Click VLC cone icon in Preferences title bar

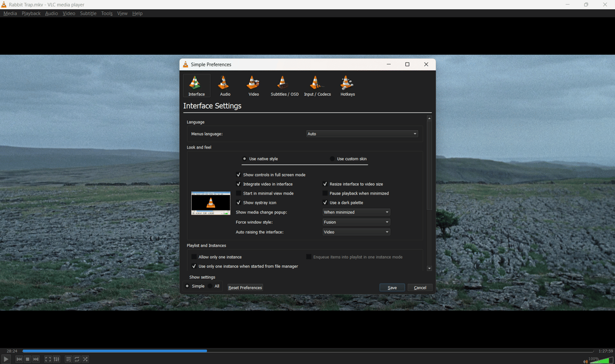(x=186, y=65)
